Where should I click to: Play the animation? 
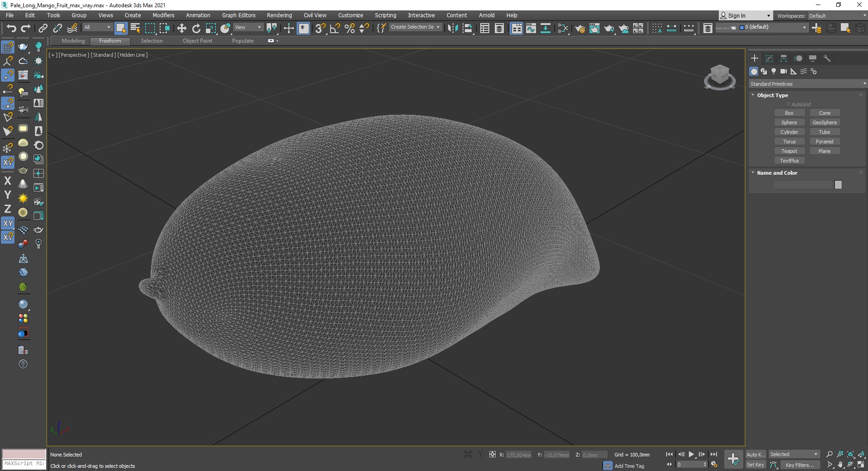[691, 454]
